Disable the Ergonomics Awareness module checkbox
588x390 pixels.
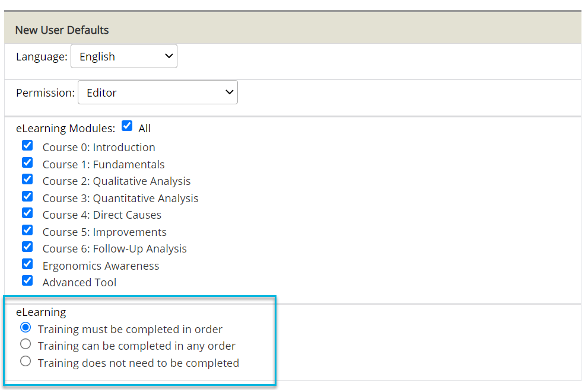(27, 264)
